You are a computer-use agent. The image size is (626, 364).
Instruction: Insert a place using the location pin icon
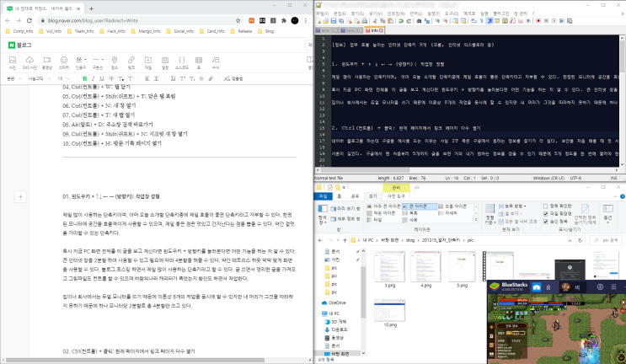[x=115, y=61]
